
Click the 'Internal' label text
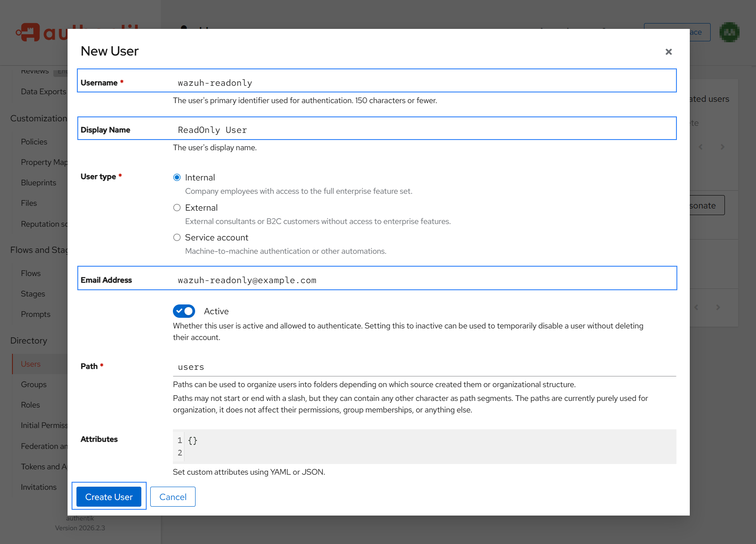pyautogui.click(x=200, y=177)
